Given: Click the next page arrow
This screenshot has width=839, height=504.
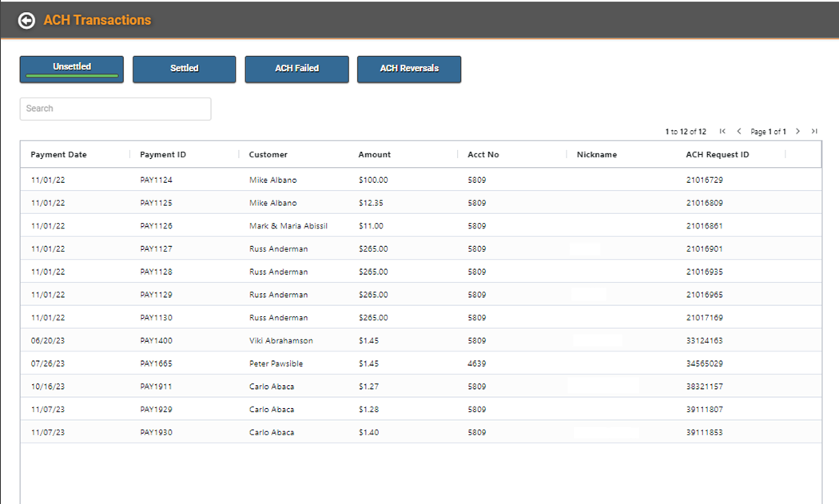Looking at the screenshot, I should (x=797, y=131).
